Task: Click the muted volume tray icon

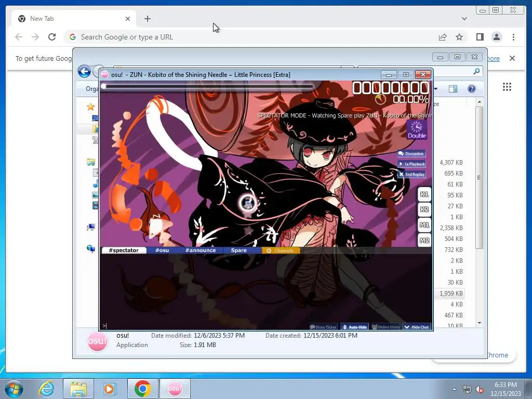Action: 480,389
